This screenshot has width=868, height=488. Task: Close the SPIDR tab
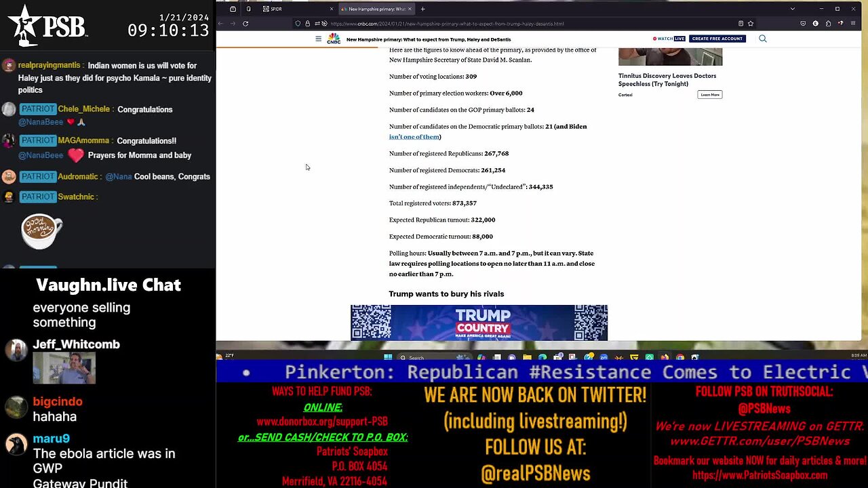pyautogui.click(x=332, y=9)
